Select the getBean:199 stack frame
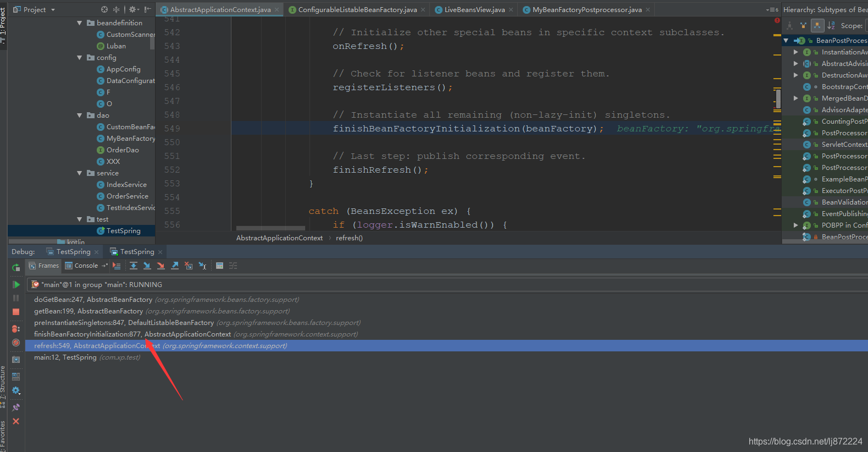 [447, 311]
